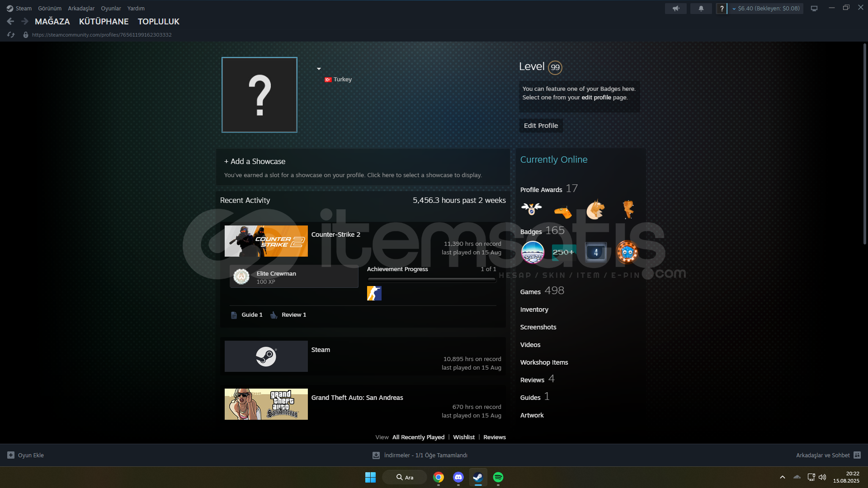Follow the edit profile page link
Image resolution: width=868 pixels, height=488 pixels.
(596, 98)
